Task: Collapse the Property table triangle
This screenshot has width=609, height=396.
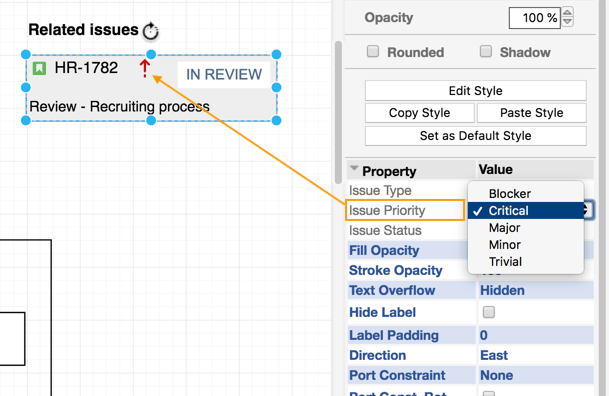Action: tap(354, 168)
